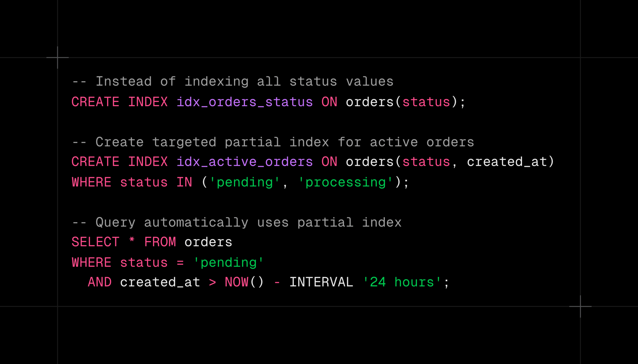This screenshot has width=638, height=364.
Task: Click the top-left crosshair marker
Action: pos(57,57)
